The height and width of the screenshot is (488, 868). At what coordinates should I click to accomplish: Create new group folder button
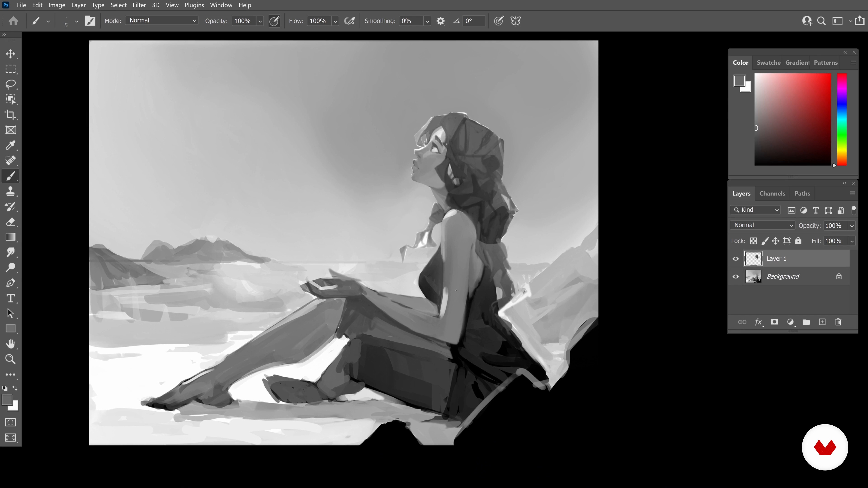(x=806, y=322)
